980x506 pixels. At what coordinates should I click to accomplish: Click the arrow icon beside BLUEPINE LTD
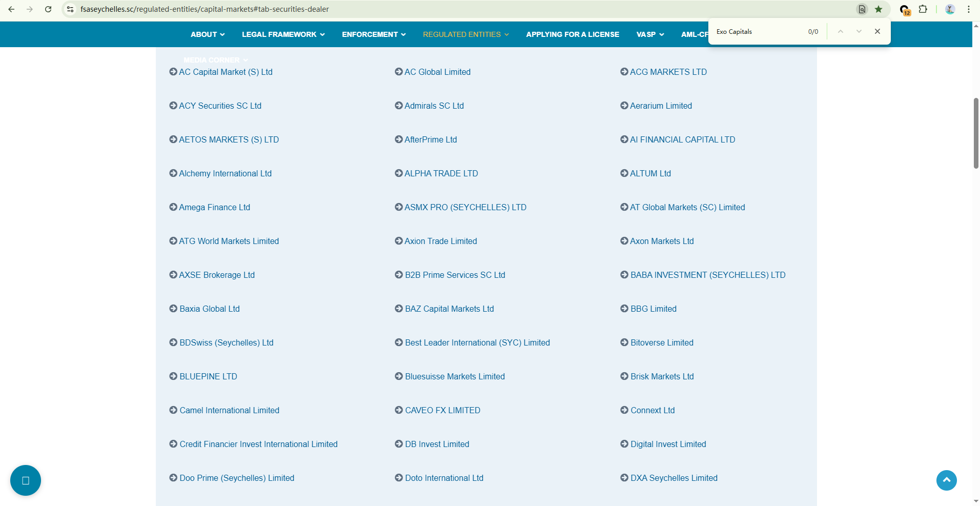tap(173, 376)
